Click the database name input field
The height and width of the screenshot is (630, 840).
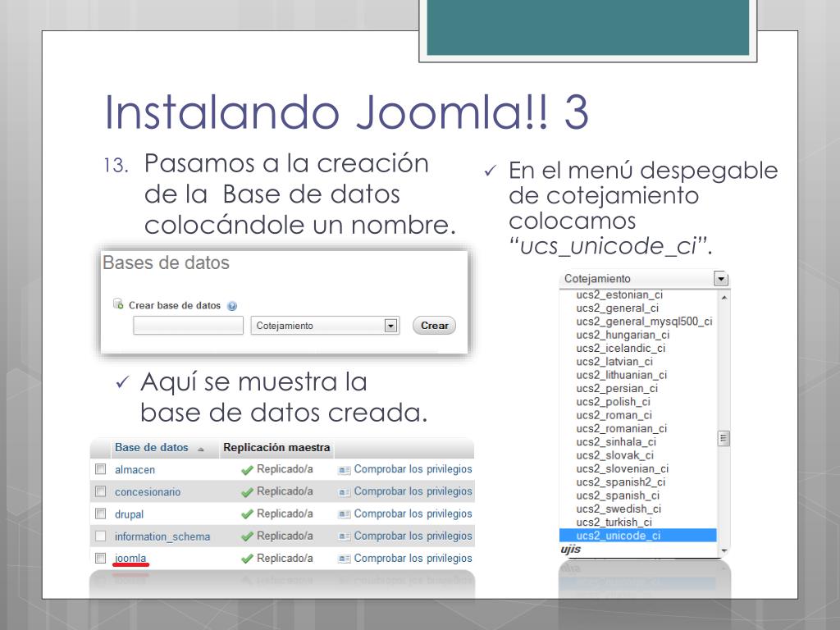188,325
